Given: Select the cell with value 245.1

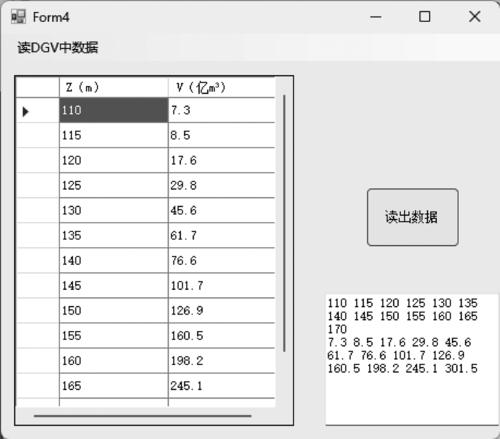Looking at the screenshot, I should point(222,386).
